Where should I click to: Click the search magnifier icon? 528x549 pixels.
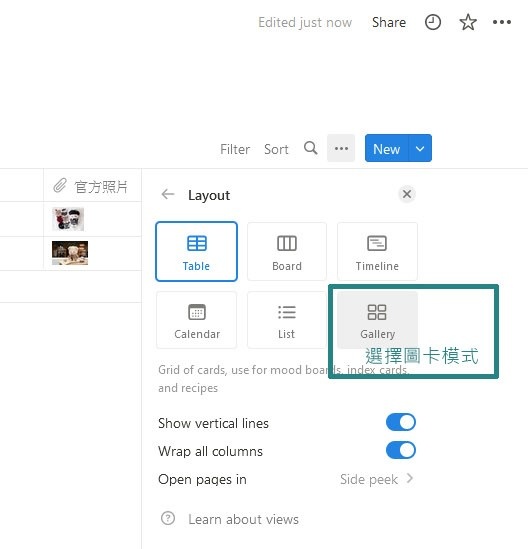[311, 148]
